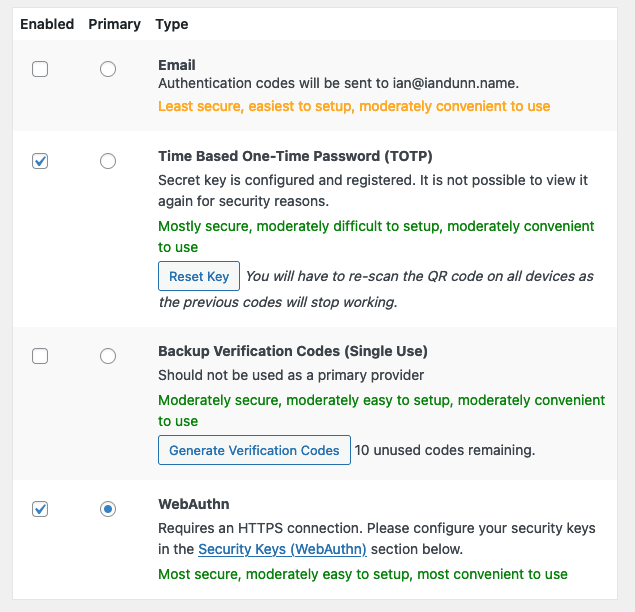The width and height of the screenshot is (635, 612).
Task: Disable the WebAuthn enabled checkbox
Action: (x=40, y=509)
